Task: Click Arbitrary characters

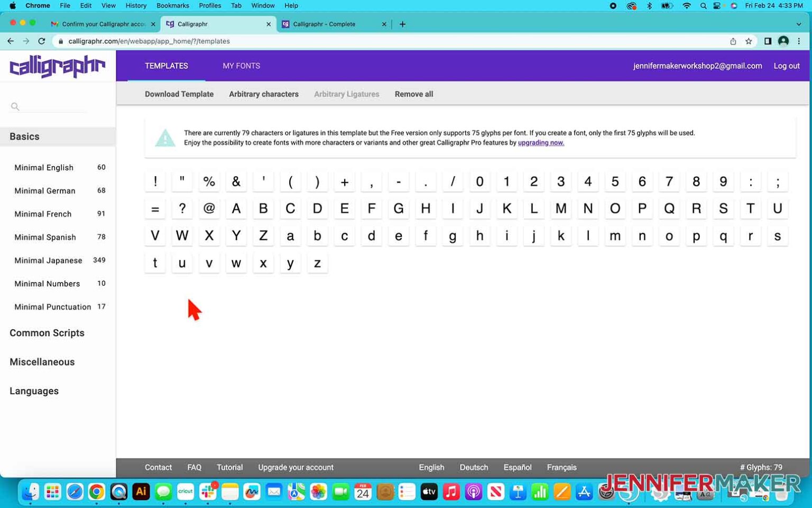Action: 264,94
